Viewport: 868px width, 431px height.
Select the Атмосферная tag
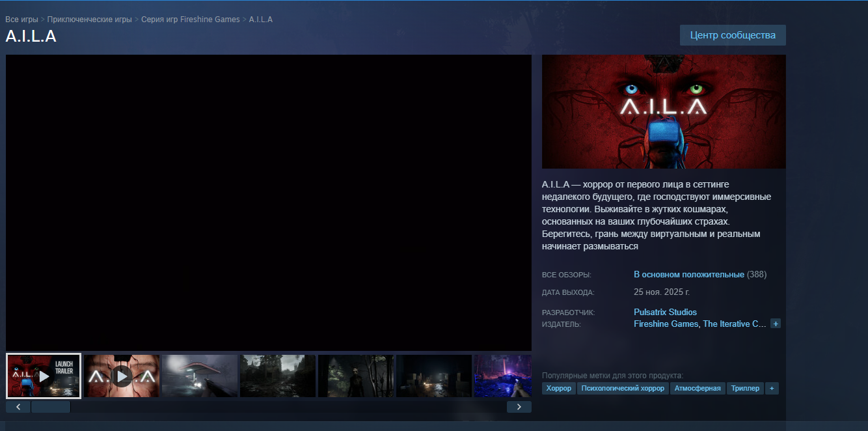tap(698, 389)
